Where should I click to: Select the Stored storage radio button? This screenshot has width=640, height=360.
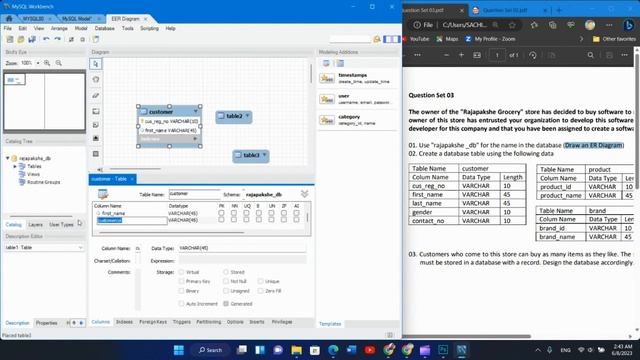coord(226,272)
